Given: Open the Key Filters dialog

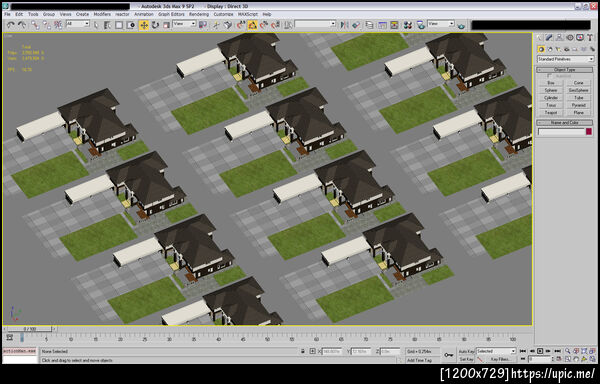Looking at the screenshot, I should point(500,360).
